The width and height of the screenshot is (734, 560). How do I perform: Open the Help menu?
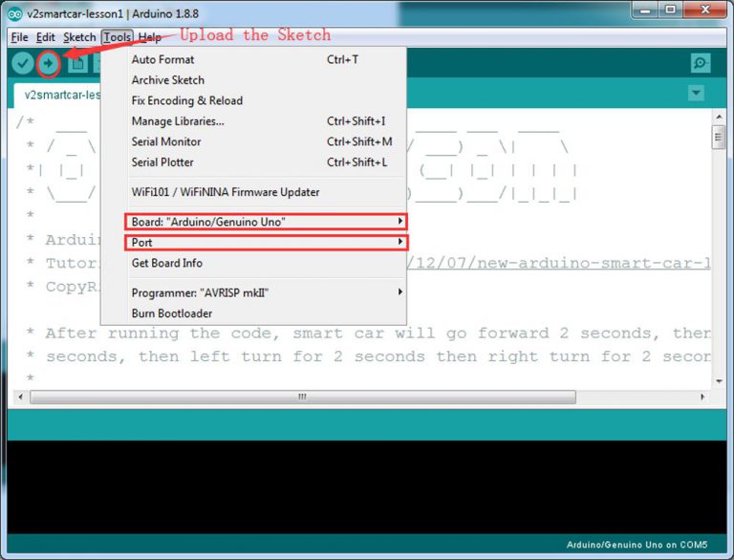150,37
